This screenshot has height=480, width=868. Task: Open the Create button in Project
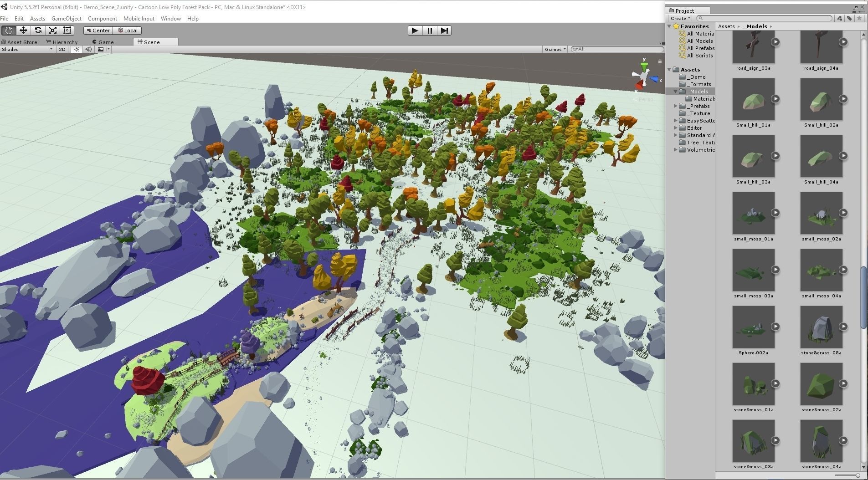coord(680,18)
